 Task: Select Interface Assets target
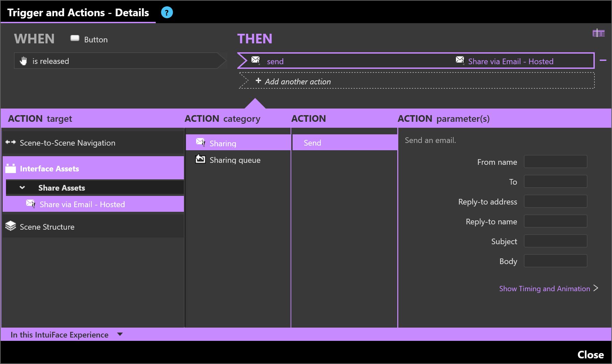point(93,168)
